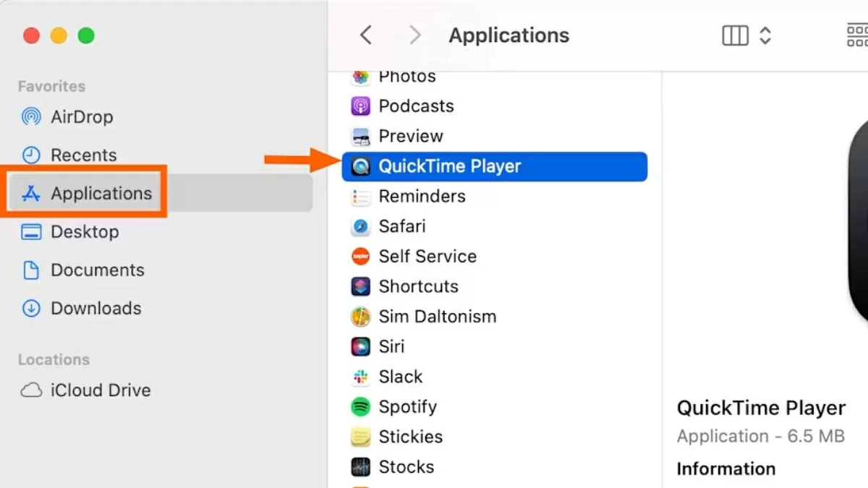Go forward with the right chevron
868x488 pixels.
(414, 35)
